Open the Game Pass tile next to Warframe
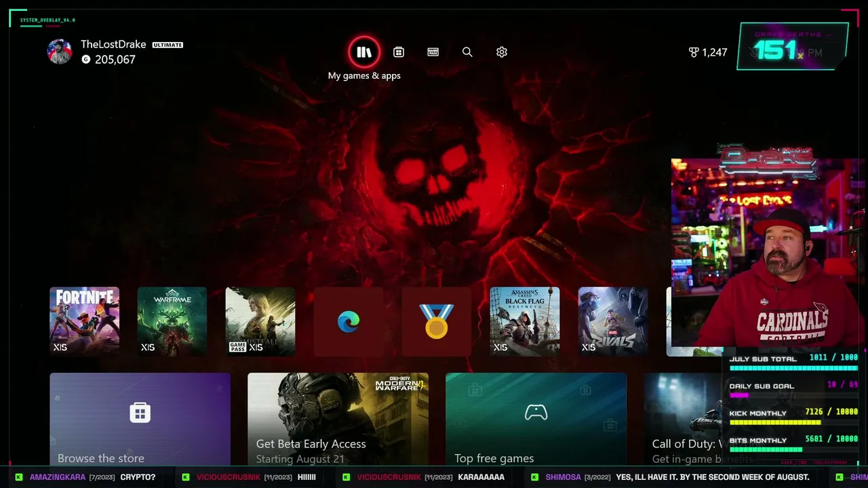868x488 pixels. click(x=260, y=321)
